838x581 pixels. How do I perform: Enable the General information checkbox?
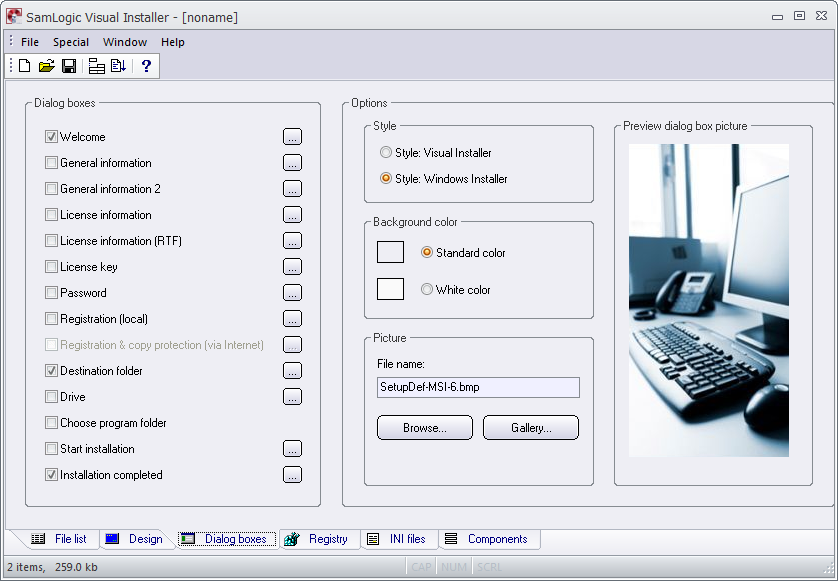point(51,162)
